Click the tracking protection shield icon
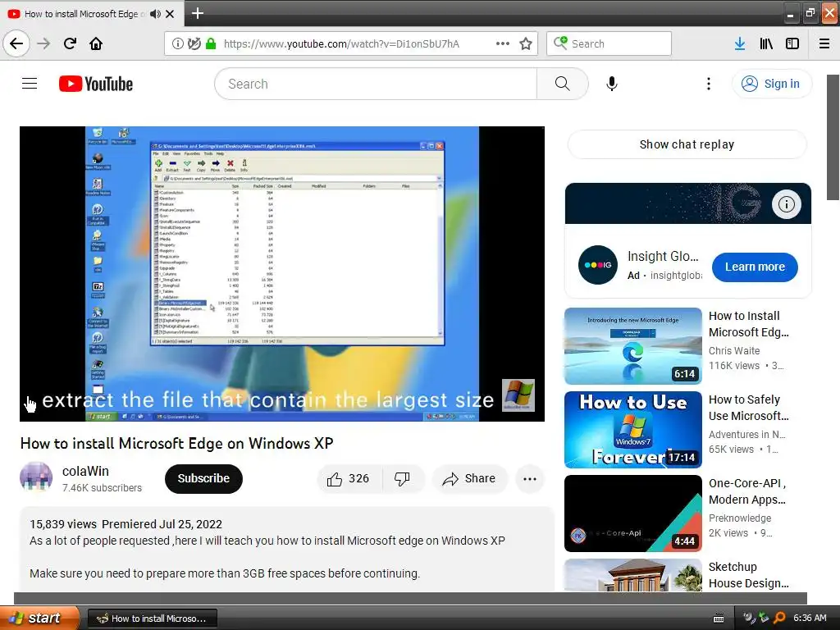The height and width of the screenshot is (630, 840). [194, 44]
